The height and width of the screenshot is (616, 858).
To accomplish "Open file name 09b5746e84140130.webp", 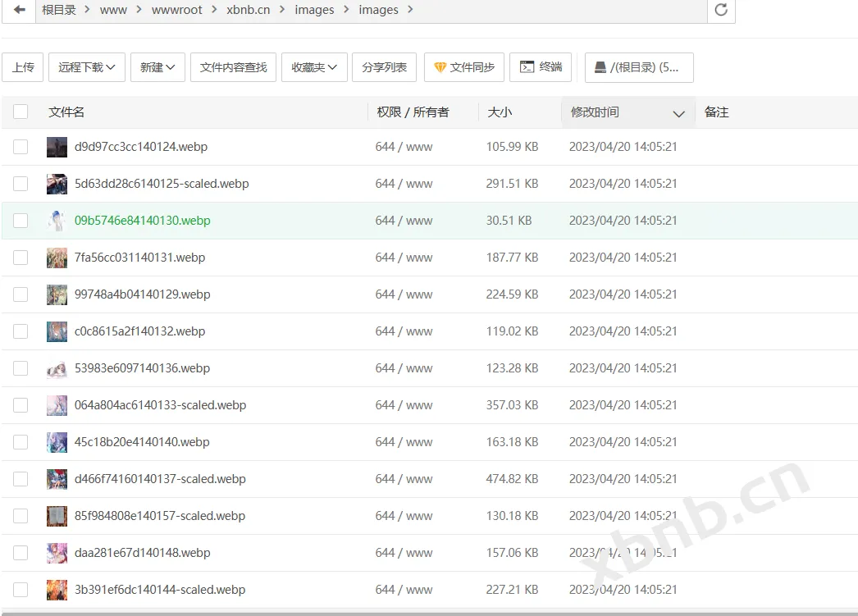I will [142, 221].
